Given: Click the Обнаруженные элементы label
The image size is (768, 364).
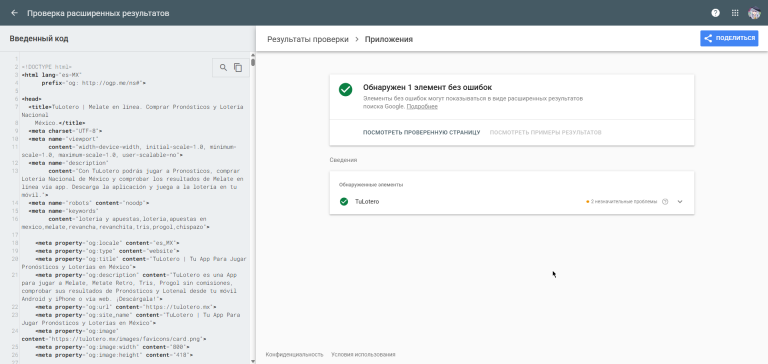Looking at the screenshot, I should (x=371, y=185).
